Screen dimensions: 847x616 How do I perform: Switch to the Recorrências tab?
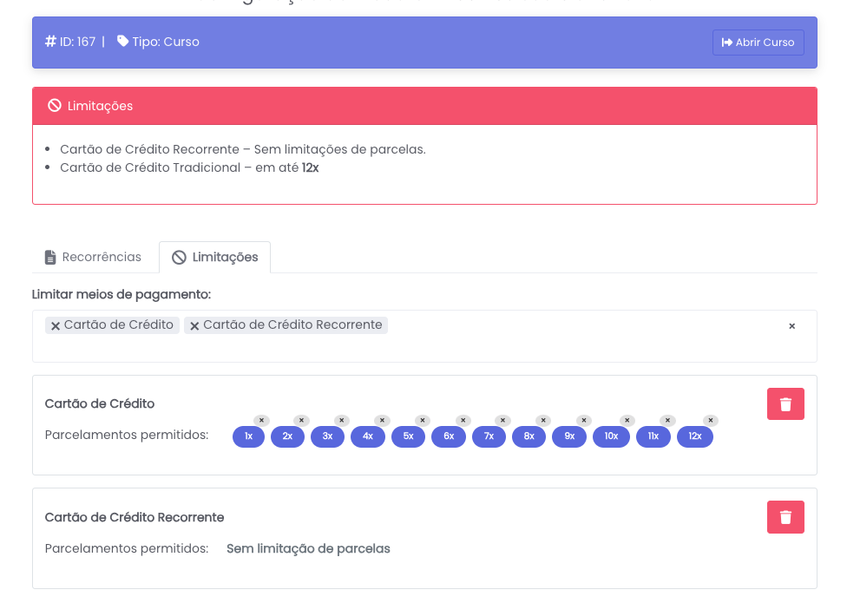pyautogui.click(x=94, y=258)
